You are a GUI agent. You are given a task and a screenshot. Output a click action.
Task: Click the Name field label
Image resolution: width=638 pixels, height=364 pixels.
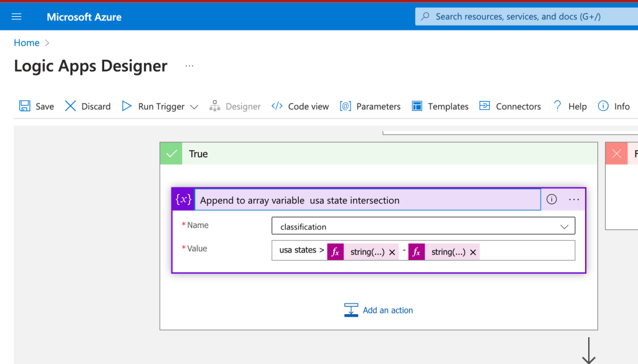tap(197, 225)
